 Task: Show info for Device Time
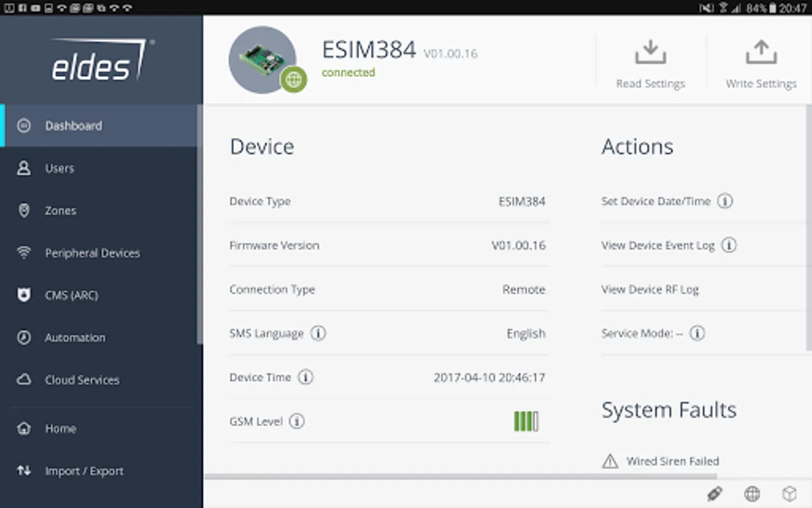(306, 377)
